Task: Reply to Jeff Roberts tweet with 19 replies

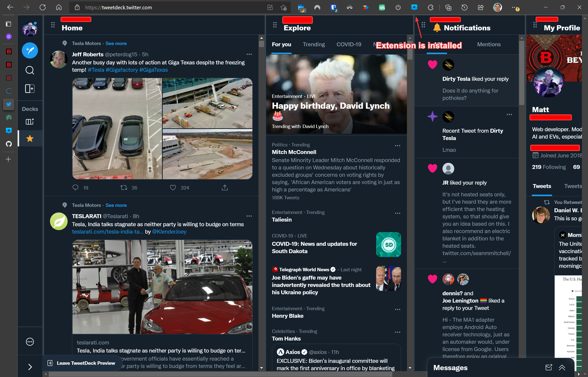Action: click(x=75, y=188)
